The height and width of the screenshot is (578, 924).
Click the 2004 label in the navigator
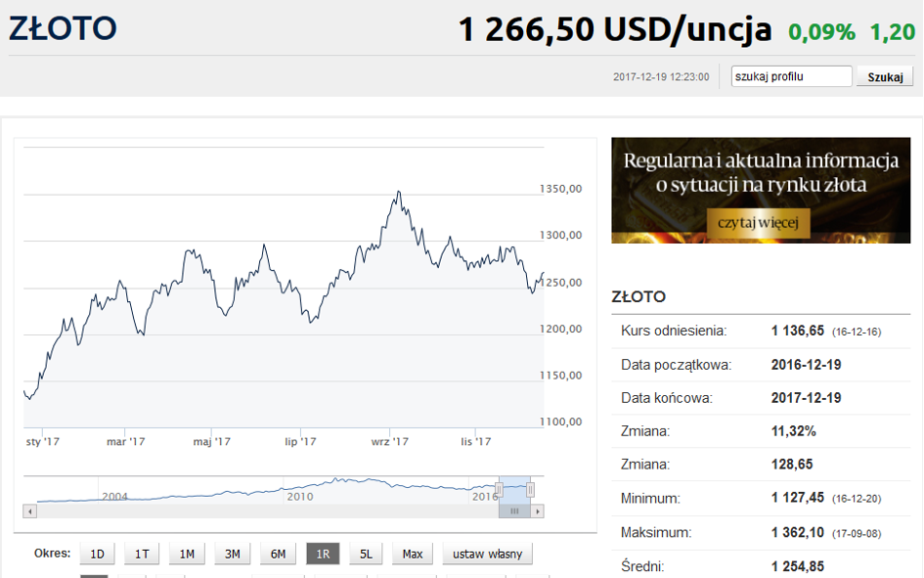pos(114,497)
